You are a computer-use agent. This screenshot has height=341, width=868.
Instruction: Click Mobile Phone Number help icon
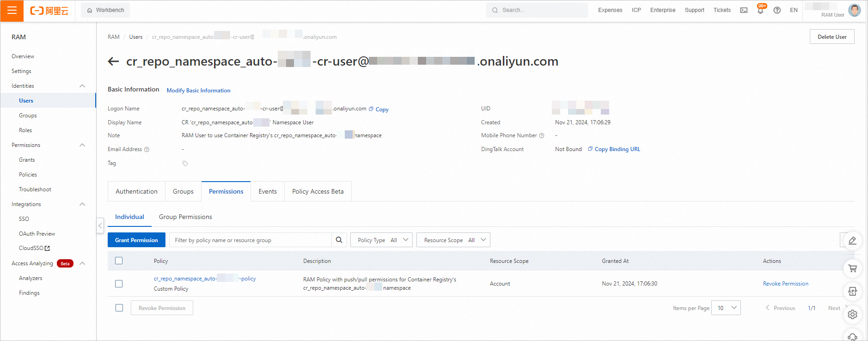[x=542, y=136]
